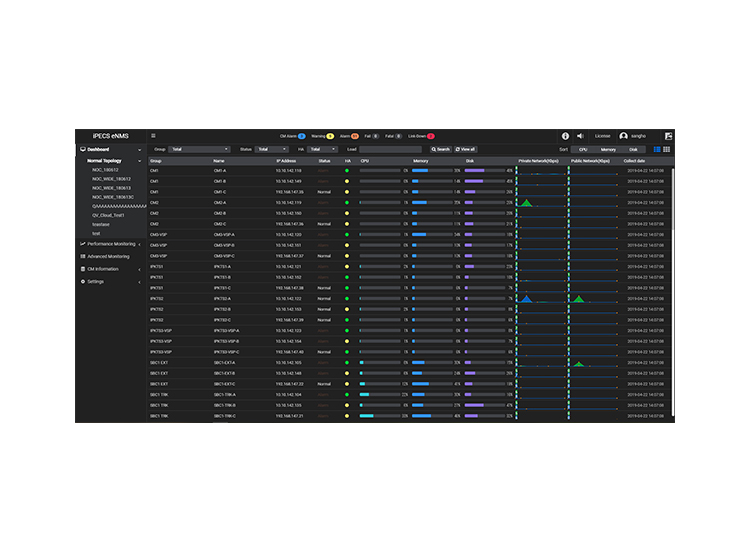Switch to grid view layout icon
This screenshot has width=750, height=550.
tap(666, 150)
